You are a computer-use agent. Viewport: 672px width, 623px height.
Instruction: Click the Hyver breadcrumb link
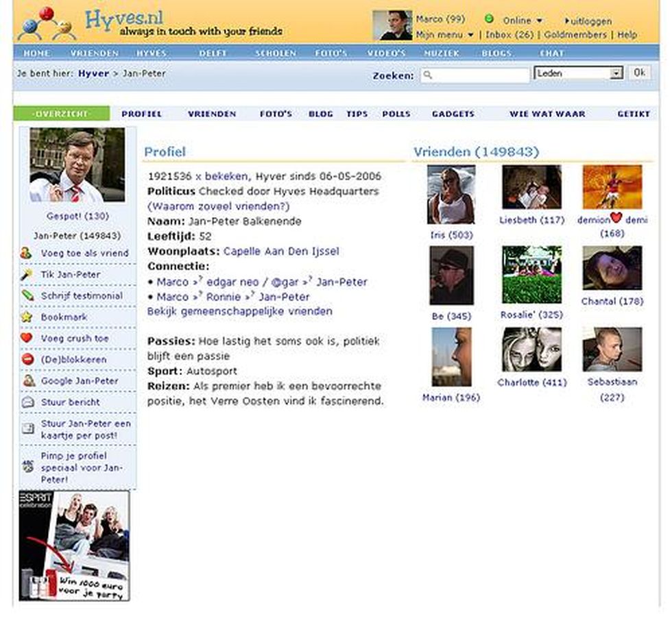(x=93, y=73)
